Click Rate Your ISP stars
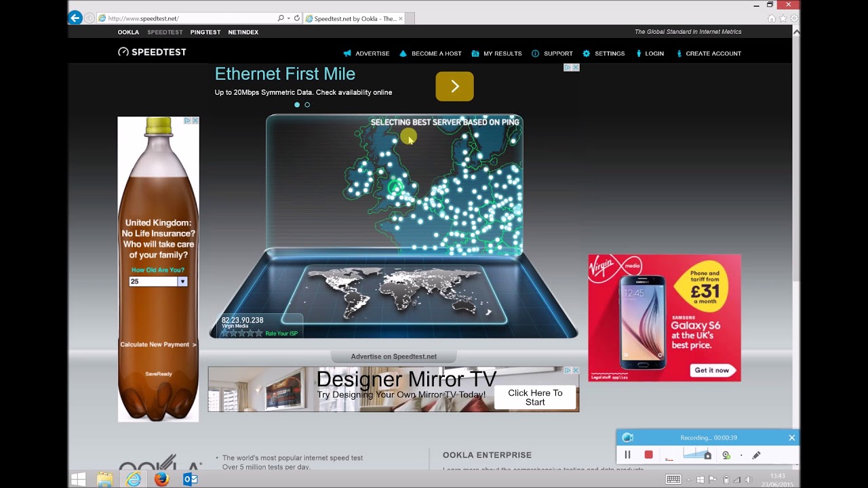The image size is (868, 488). click(241, 333)
